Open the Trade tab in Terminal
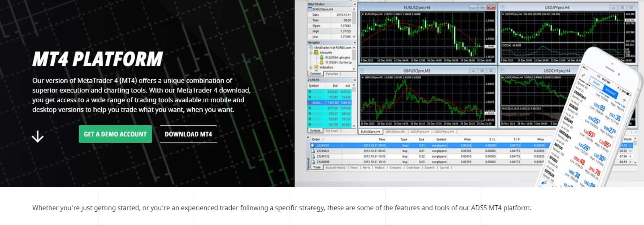The image size is (644, 225). pyautogui.click(x=317, y=167)
